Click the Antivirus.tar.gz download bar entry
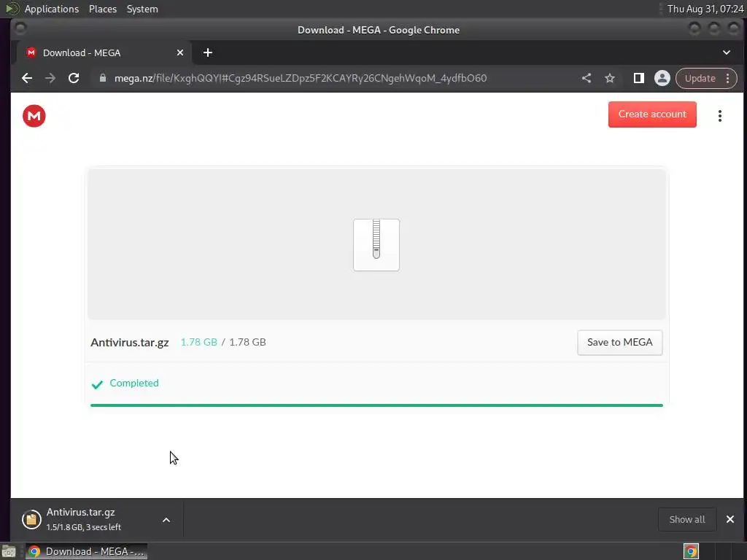Viewport: 747px width, 560px height. point(97,519)
